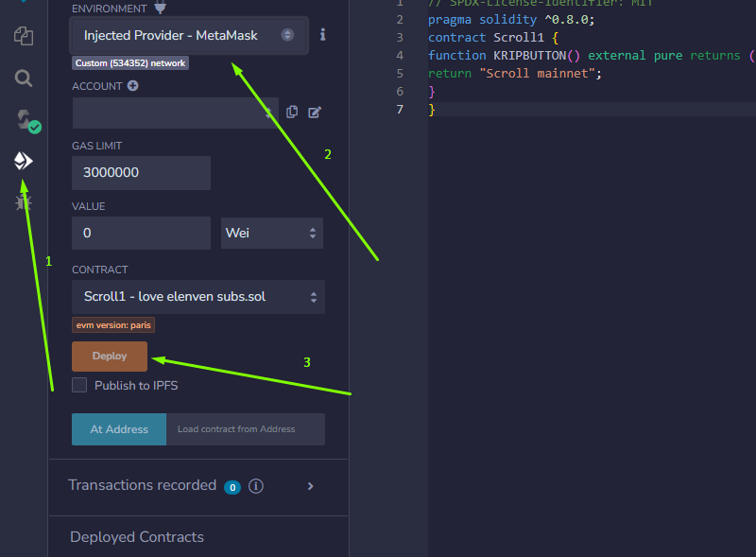Viewport: 756px width, 557px height.
Task: Open the Wei unit dropdown
Action: [x=272, y=234]
